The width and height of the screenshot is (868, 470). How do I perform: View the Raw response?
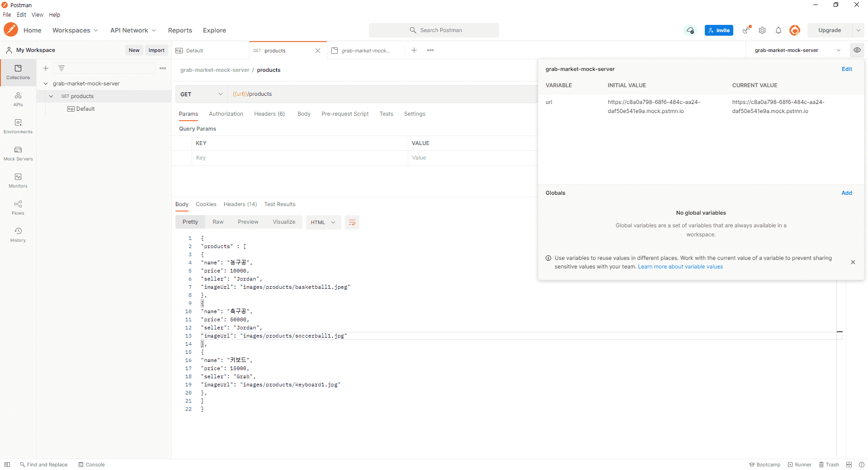coord(218,222)
